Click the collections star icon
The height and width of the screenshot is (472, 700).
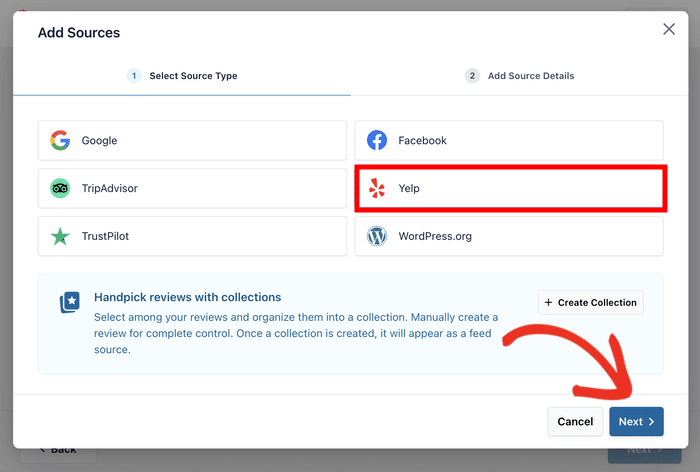(x=69, y=303)
